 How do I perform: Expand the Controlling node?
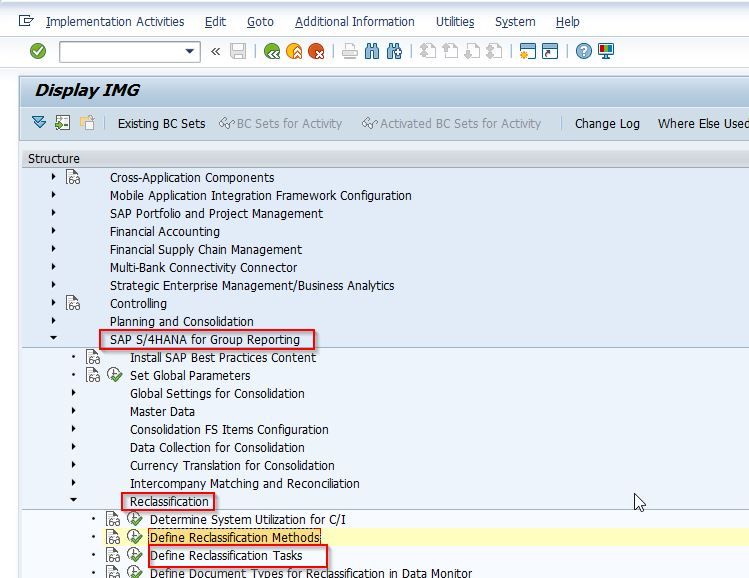pyautogui.click(x=53, y=303)
